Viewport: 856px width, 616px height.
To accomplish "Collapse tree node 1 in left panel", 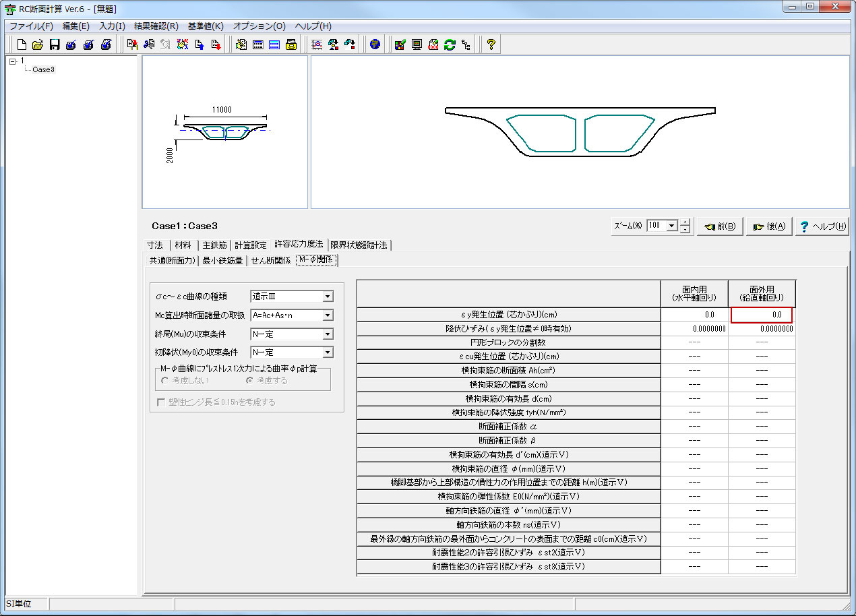I will (13, 61).
